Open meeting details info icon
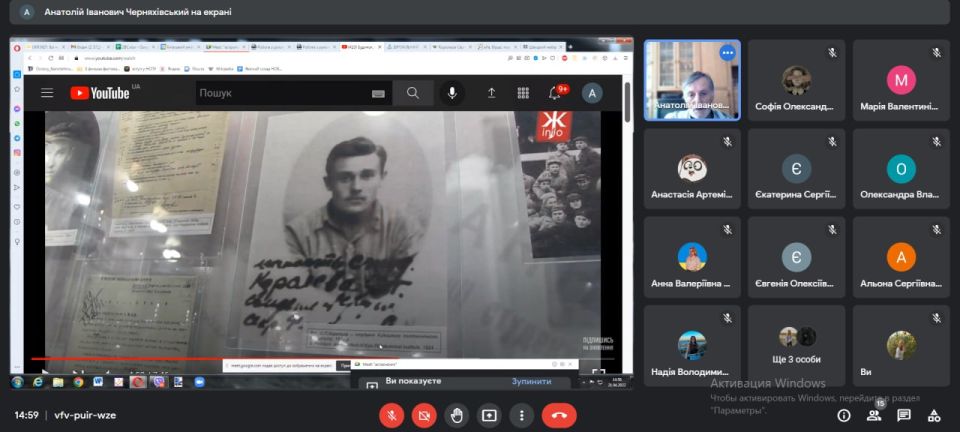This screenshot has width=960, height=432. click(x=843, y=415)
